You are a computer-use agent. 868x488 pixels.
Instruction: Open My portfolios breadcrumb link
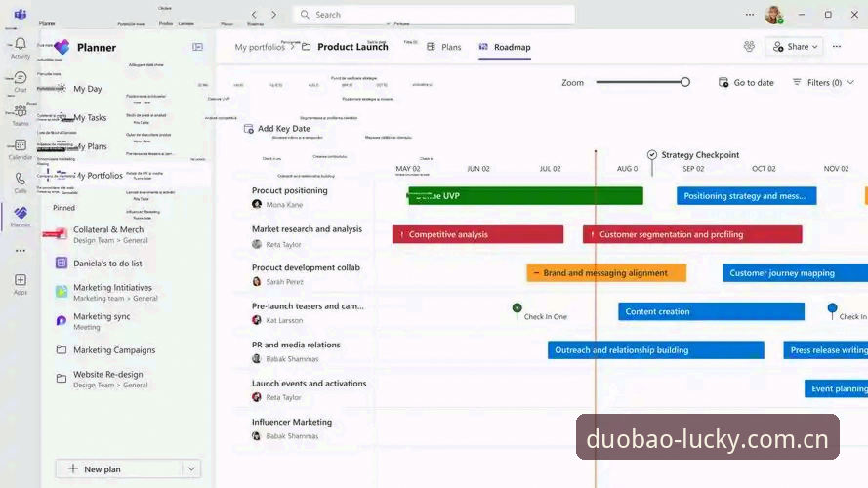pos(260,47)
